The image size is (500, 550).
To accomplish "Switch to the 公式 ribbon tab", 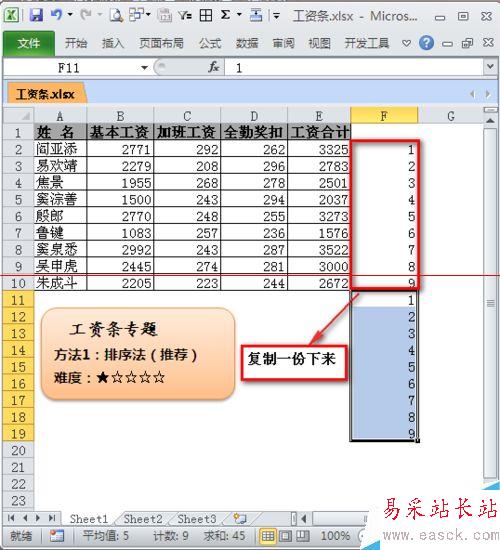I will [x=210, y=43].
